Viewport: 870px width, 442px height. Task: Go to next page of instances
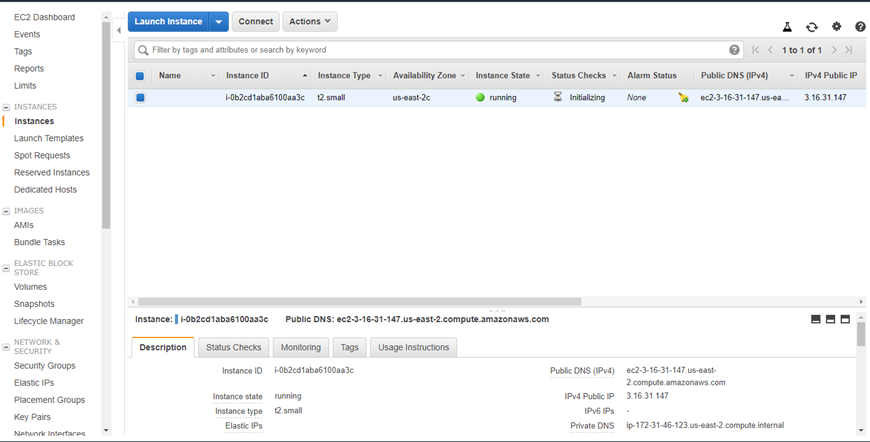834,50
